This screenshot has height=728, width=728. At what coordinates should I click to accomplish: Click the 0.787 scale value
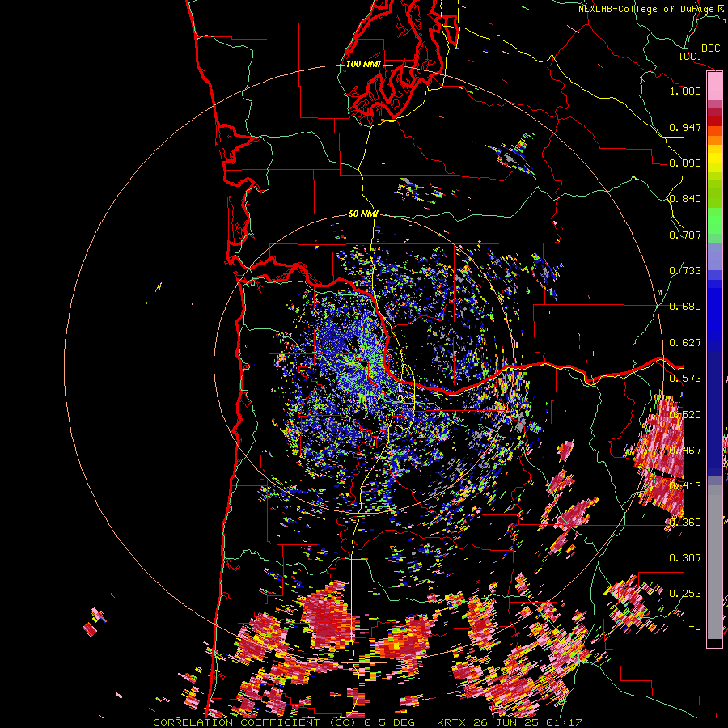(685, 235)
